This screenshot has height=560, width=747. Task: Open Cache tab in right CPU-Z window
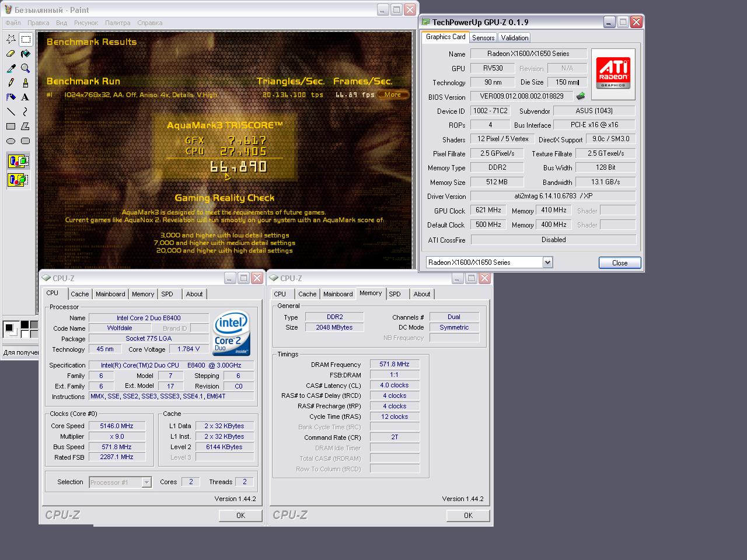point(308,294)
